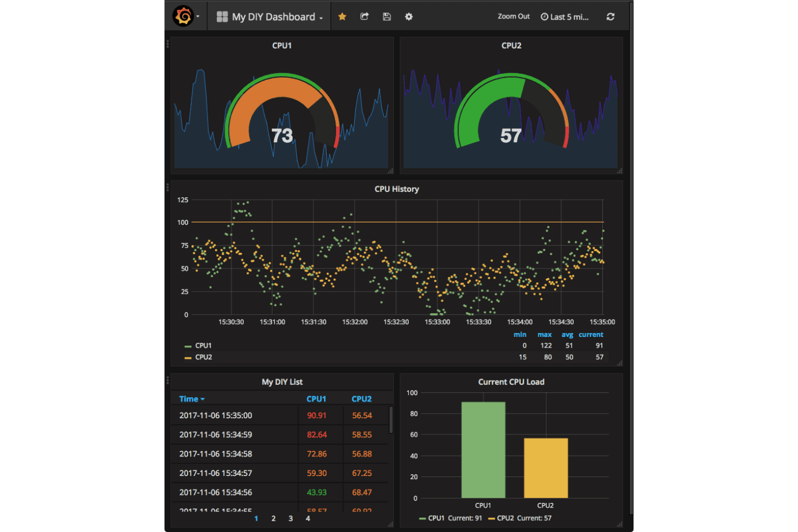Go to page 4 of My DIY List
This screenshot has width=798, height=532.
[308, 519]
